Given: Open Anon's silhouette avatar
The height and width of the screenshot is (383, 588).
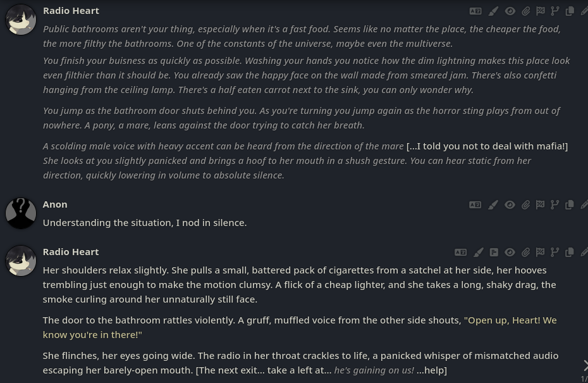Looking at the screenshot, I should [21, 213].
